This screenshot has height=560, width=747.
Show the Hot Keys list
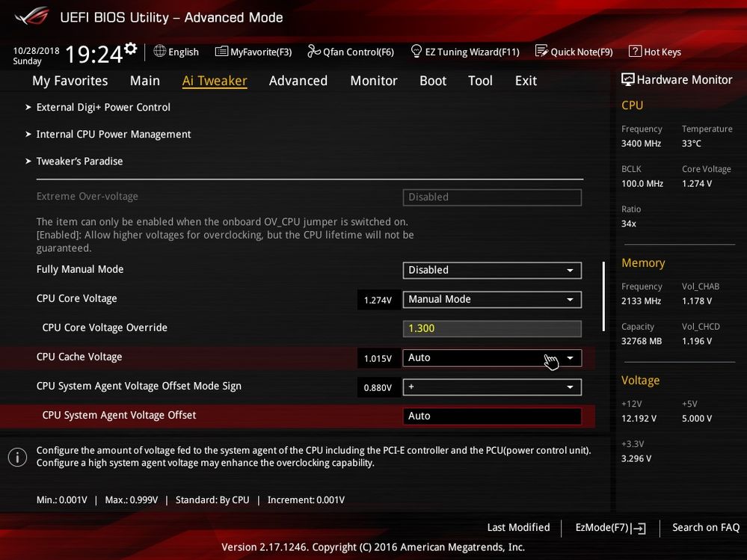point(663,52)
